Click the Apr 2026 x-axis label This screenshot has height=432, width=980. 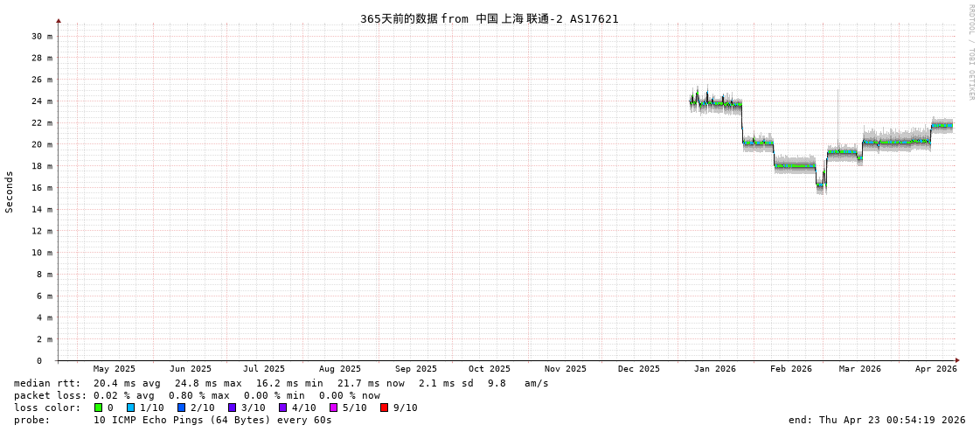pyautogui.click(x=935, y=369)
